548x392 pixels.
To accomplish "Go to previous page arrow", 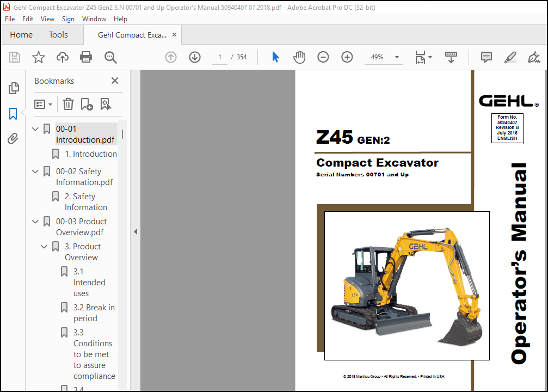I will pyautogui.click(x=170, y=57).
